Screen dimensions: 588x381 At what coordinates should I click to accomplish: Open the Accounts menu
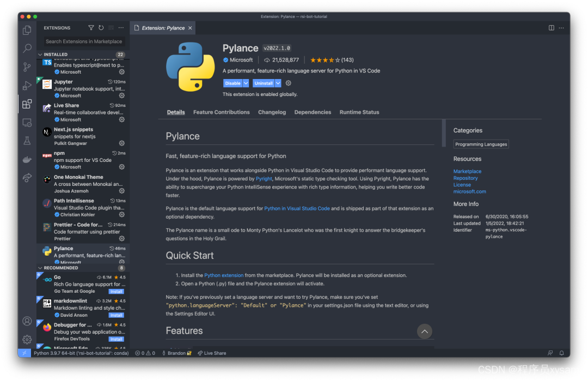[27, 322]
